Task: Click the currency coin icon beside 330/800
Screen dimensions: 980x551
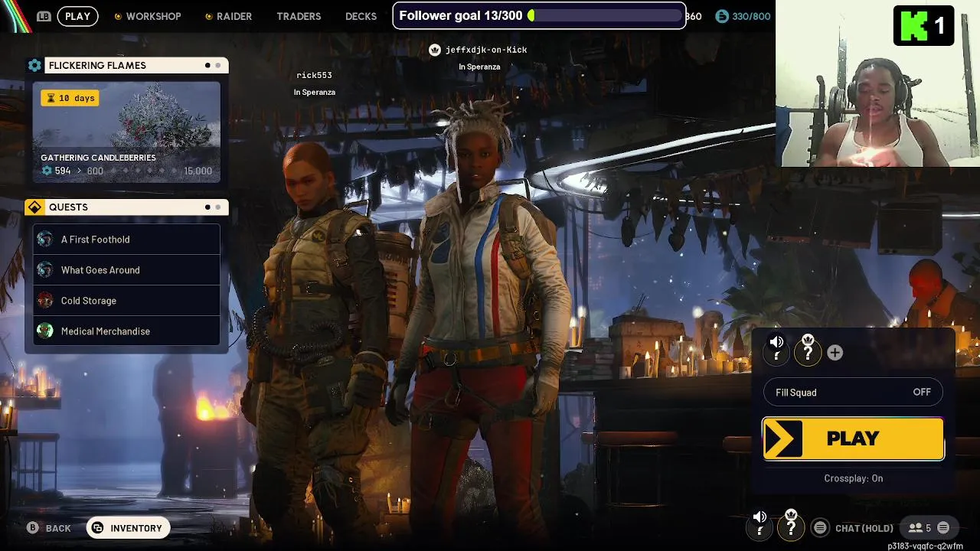Action: [722, 16]
